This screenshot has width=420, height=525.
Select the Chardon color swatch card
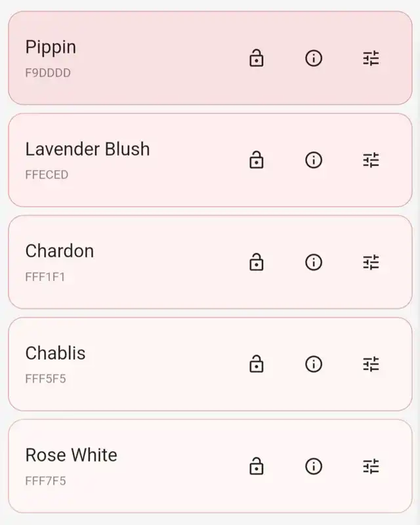[131, 262]
